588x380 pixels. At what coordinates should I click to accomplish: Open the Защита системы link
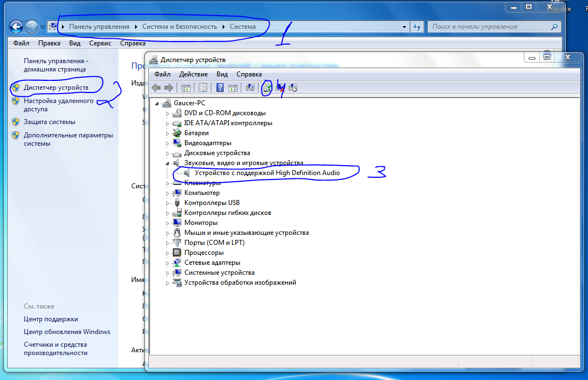point(49,122)
